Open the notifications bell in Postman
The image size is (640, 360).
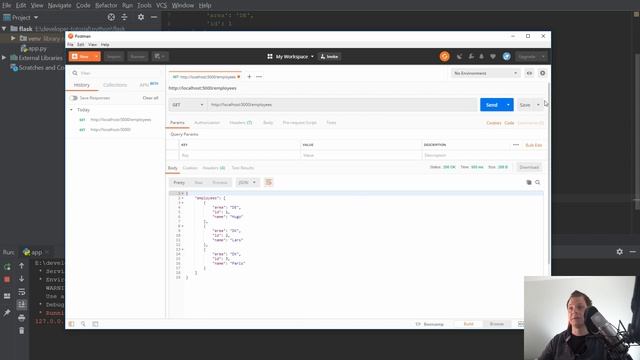click(482, 56)
